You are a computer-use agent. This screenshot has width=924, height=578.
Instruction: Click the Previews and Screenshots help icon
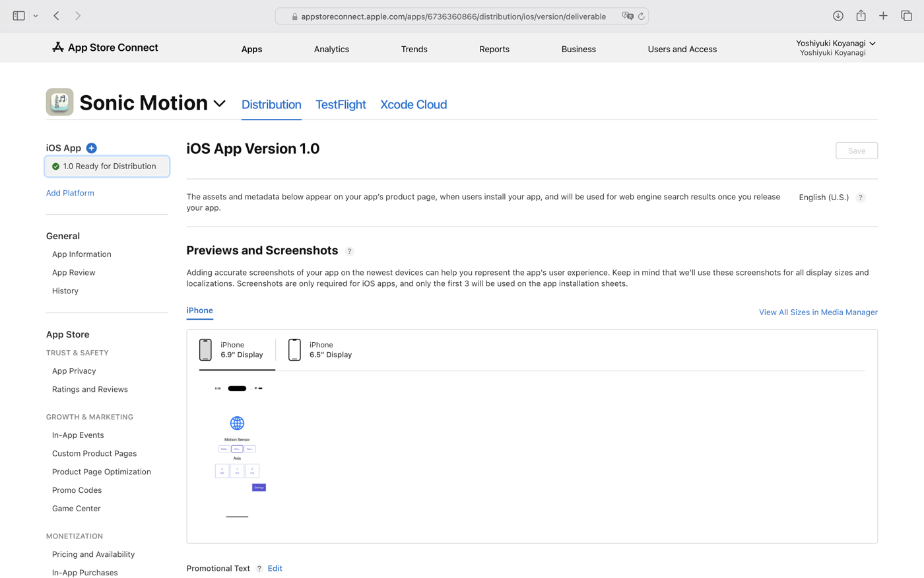coord(349,251)
